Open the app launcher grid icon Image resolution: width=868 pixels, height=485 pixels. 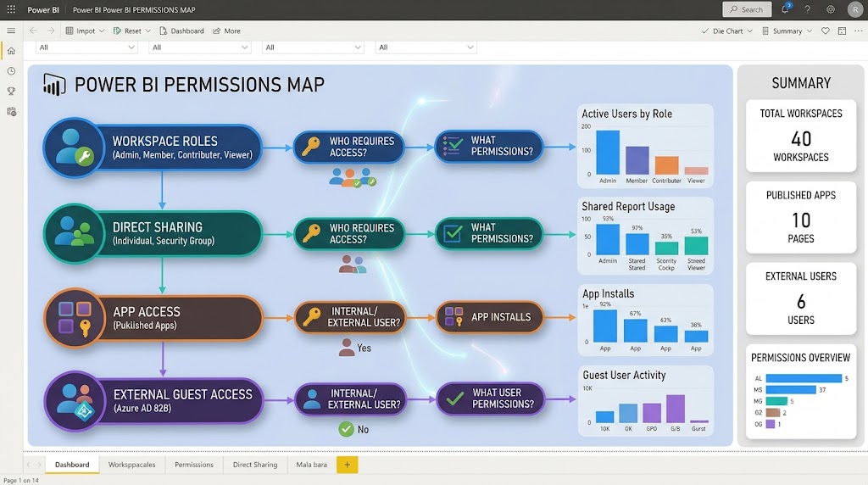pos(11,9)
